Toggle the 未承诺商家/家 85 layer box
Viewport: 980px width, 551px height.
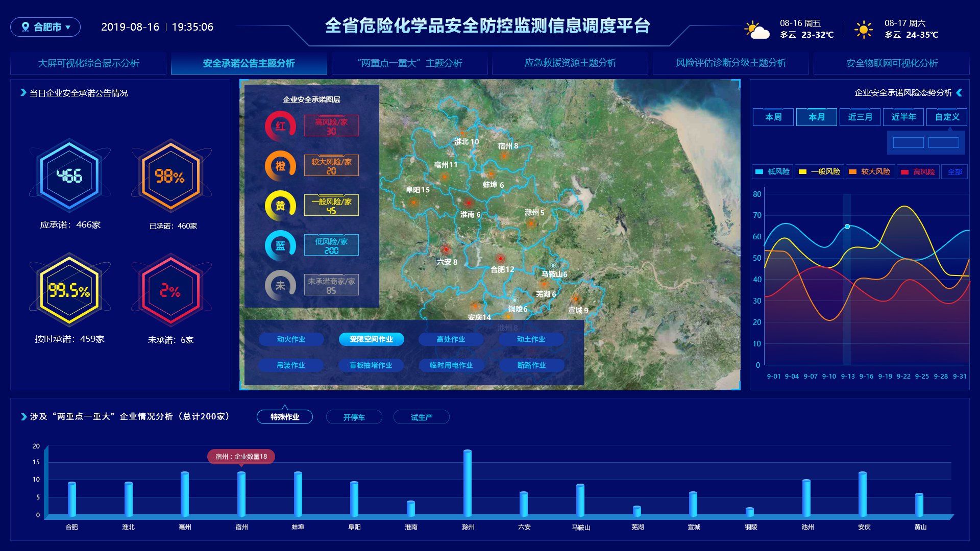(331, 285)
